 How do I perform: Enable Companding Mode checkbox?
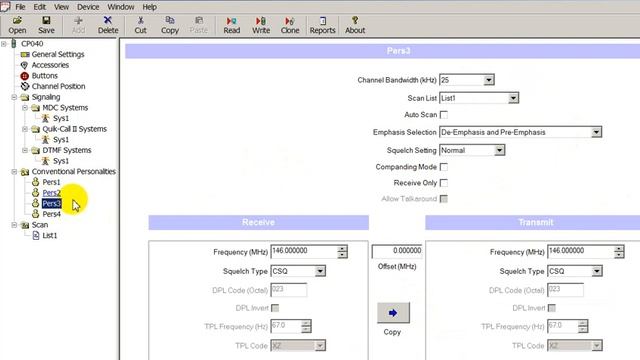(x=444, y=167)
